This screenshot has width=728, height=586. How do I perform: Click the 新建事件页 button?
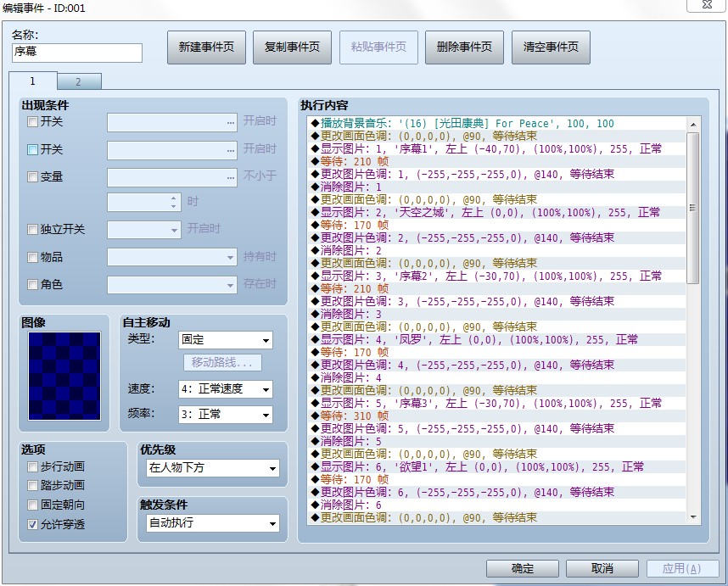(206, 47)
